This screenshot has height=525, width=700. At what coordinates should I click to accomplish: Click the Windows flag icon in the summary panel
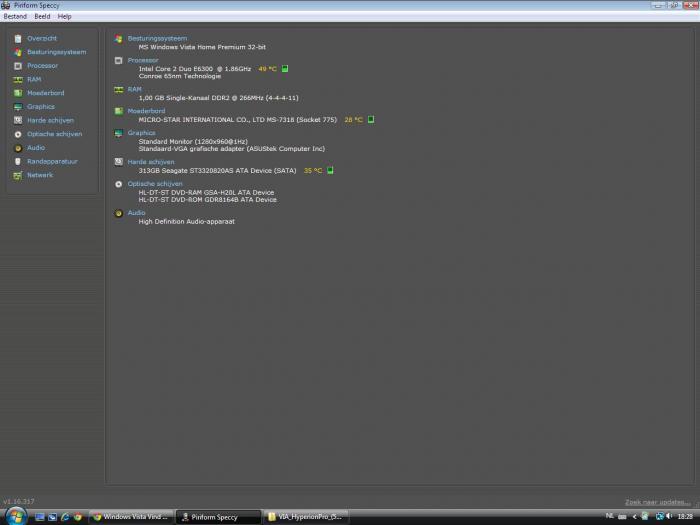point(118,39)
